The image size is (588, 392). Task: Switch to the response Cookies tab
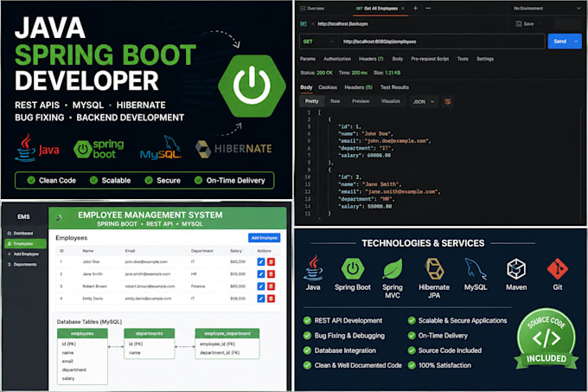[x=328, y=87]
